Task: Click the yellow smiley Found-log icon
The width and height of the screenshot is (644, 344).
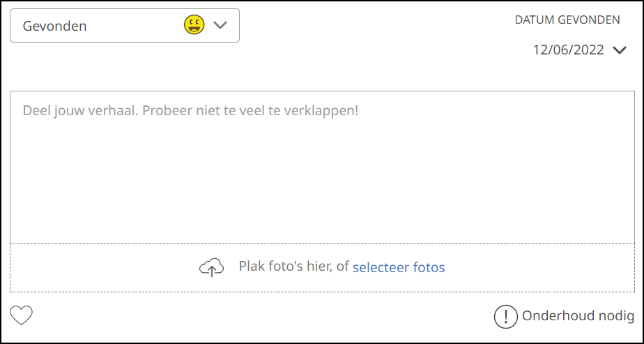Action: point(194,26)
